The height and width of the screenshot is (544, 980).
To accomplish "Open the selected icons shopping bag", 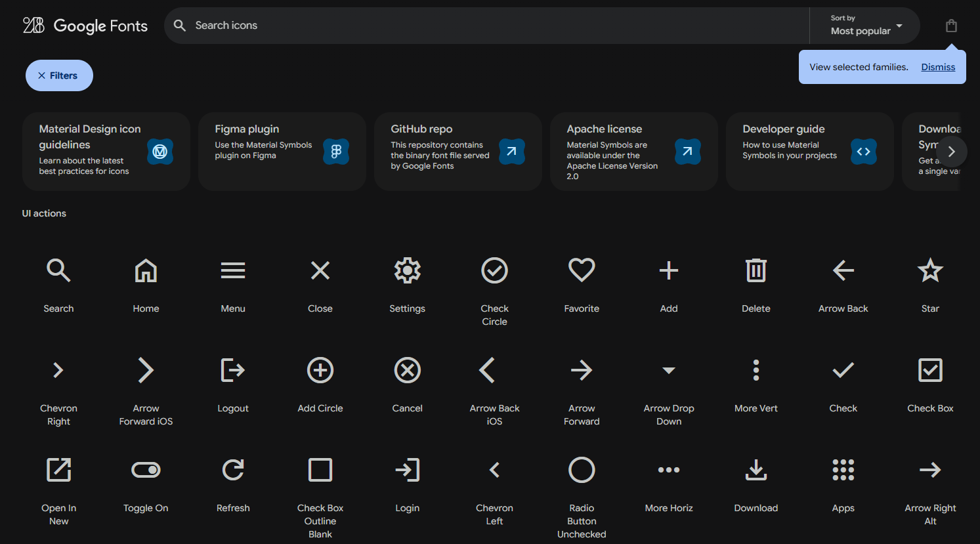I will (951, 26).
